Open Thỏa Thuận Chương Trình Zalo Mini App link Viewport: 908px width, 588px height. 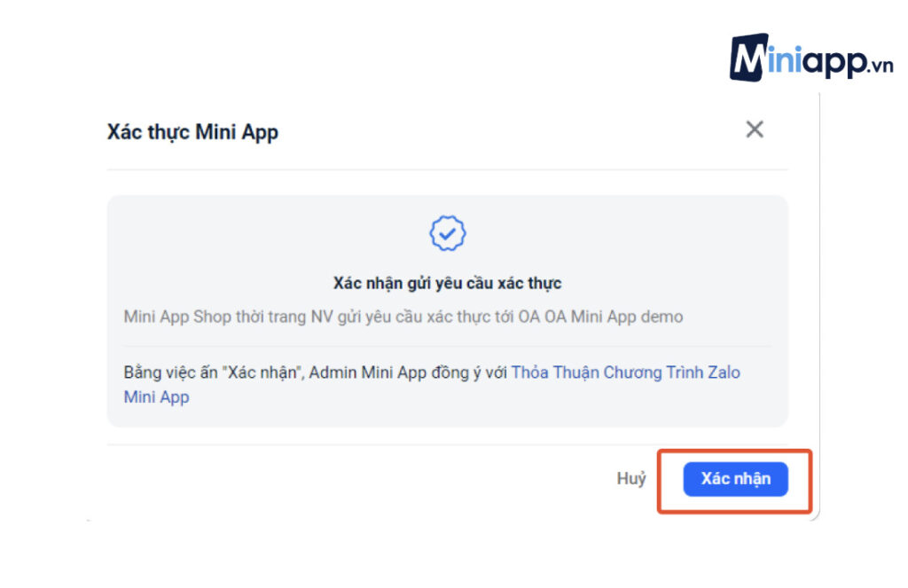[625, 372]
